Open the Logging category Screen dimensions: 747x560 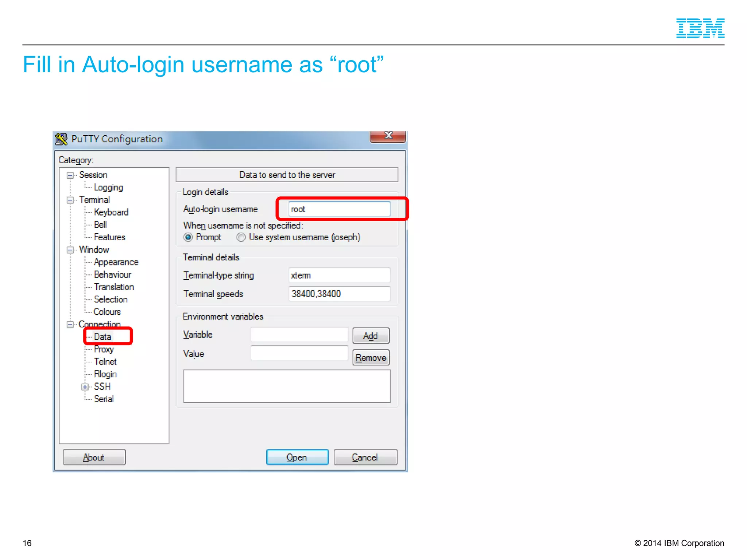[x=108, y=187]
